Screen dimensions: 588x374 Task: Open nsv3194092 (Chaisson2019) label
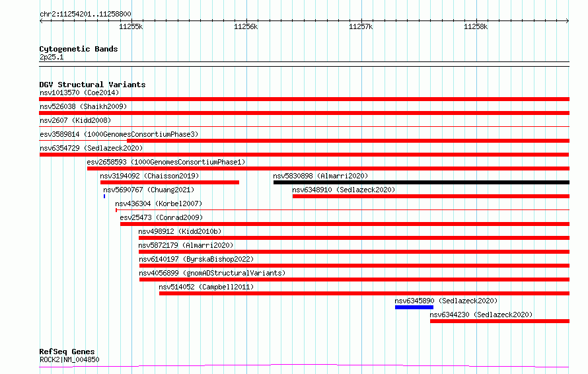(149, 176)
